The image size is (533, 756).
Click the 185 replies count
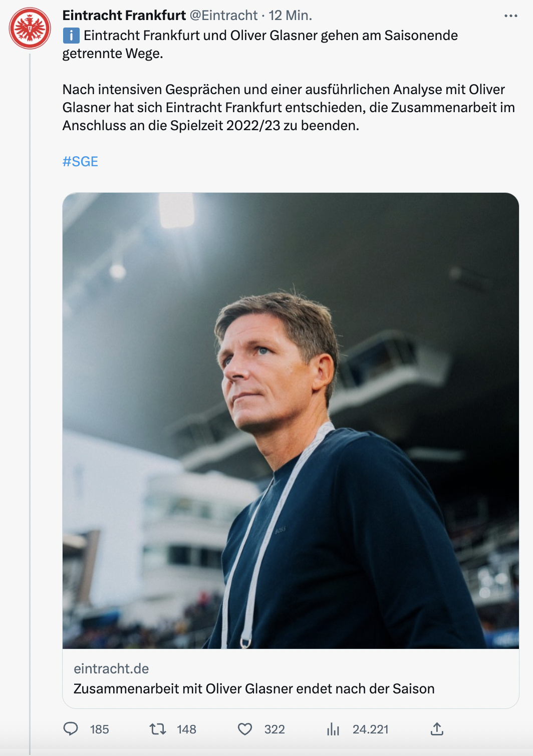[x=99, y=729]
